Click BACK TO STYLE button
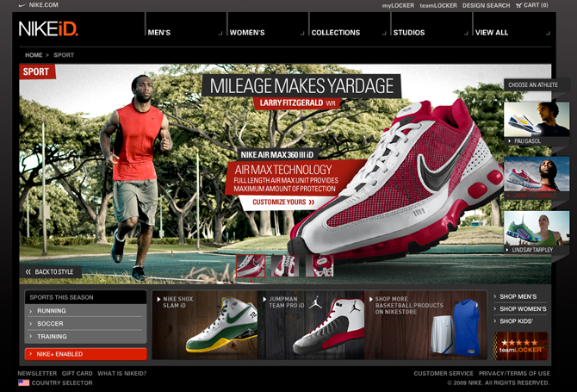Viewport: 577px width, 392px height. pos(50,272)
